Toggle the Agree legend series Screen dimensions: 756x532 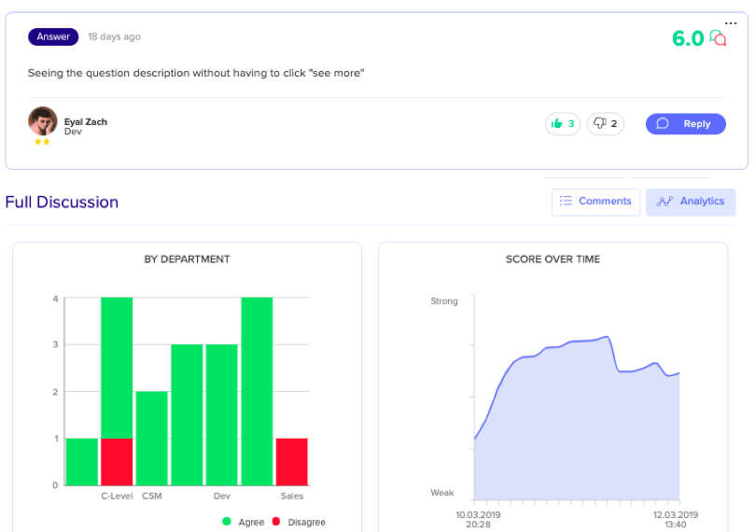pyautogui.click(x=243, y=522)
